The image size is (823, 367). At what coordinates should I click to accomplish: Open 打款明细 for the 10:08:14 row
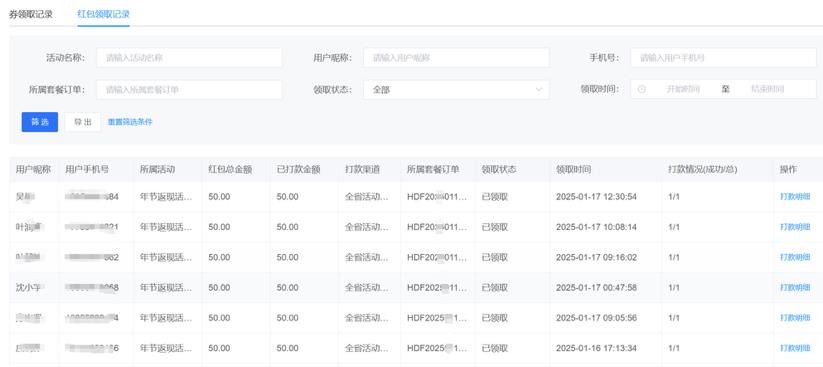[795, 227]
